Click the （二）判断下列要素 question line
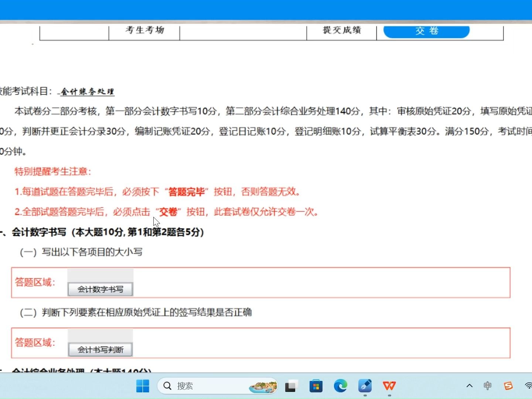This screenshot has height=399, width=532. point(136,313)
